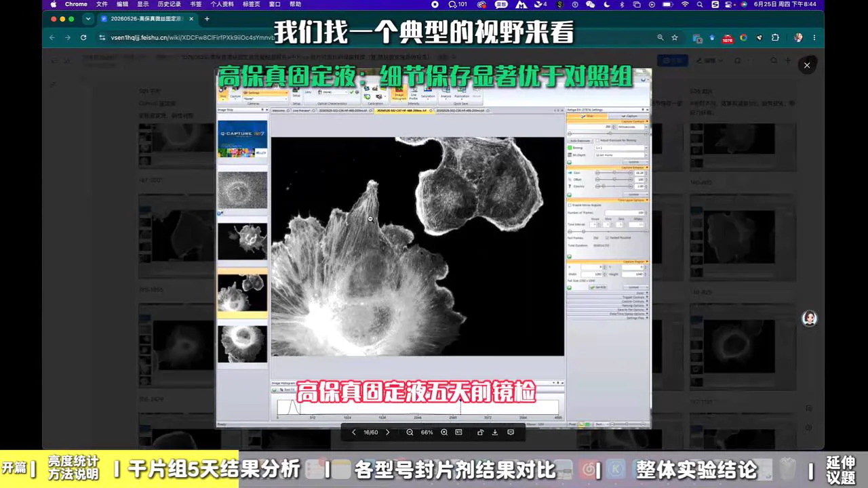Open Chrome three-dot menu
The height and width of the screenshot is (488, 868).
click(x=814, y=38)
